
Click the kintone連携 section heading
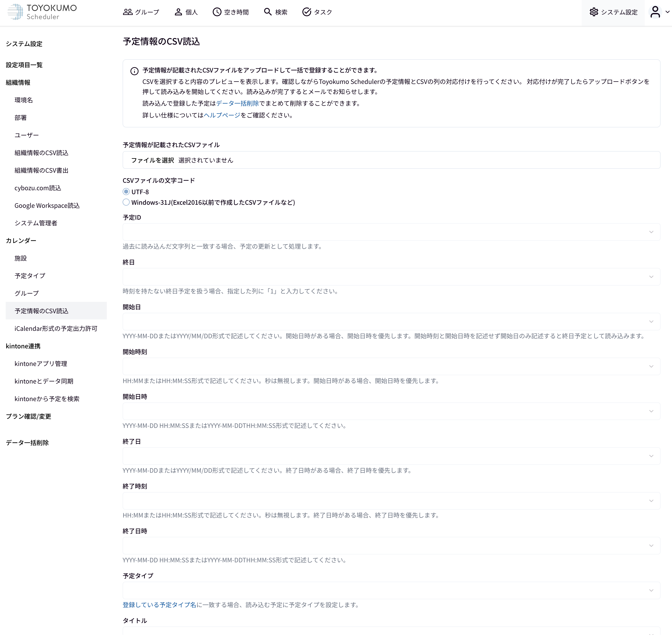pos(23,346)
